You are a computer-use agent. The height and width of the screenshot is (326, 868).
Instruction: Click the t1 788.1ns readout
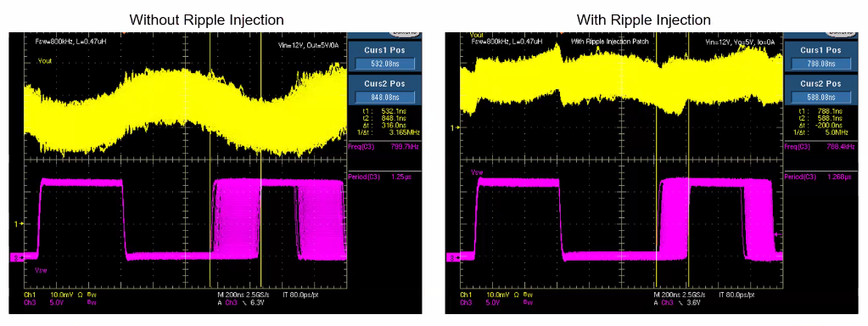(x=821, y=110)
